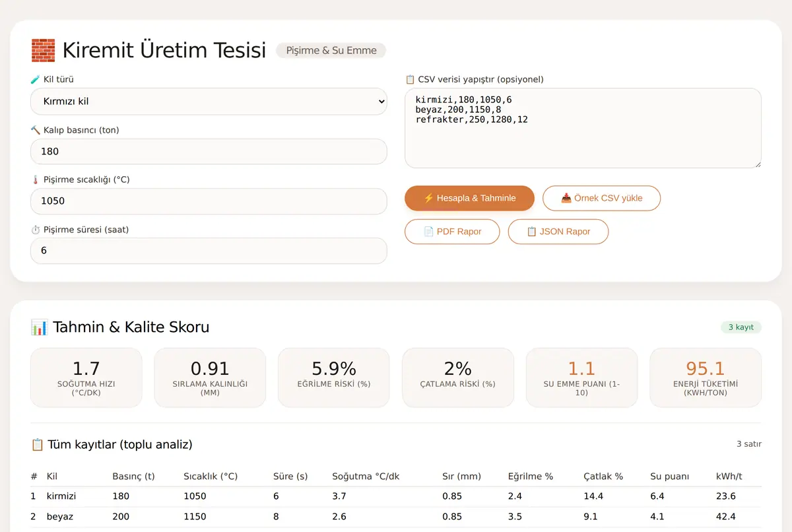This screenshot has height=532, width=792.
Task: Click the 14.4 Çatlak value in the kirmizi row
Action: (594, 496)
